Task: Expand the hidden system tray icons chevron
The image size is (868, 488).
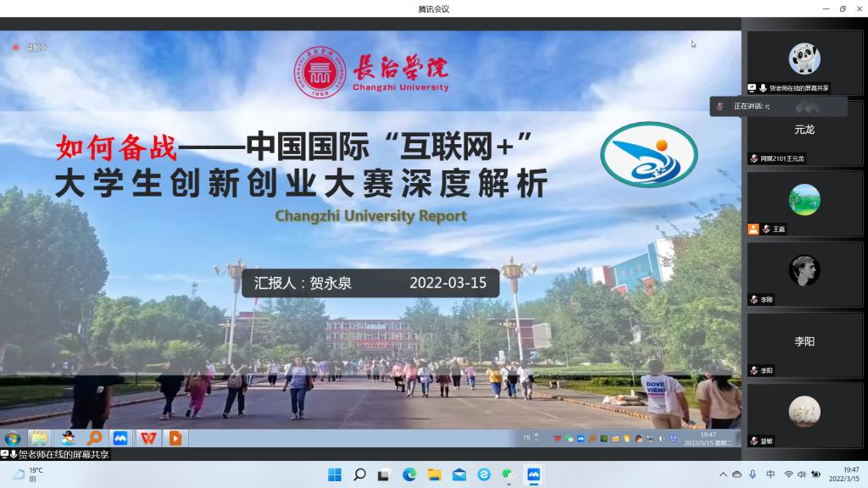Action: (723, 474)
